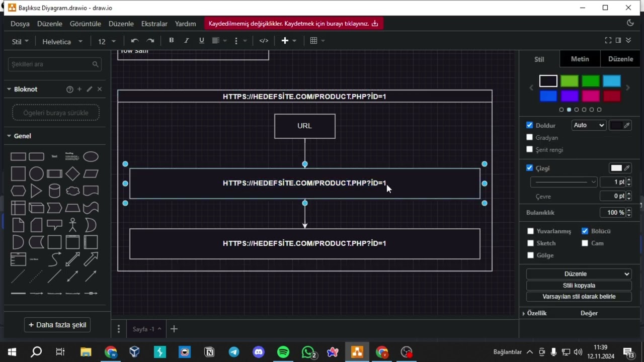Select the hexagon shape
This screenshot has height=362, width=644.
[18, 191]
